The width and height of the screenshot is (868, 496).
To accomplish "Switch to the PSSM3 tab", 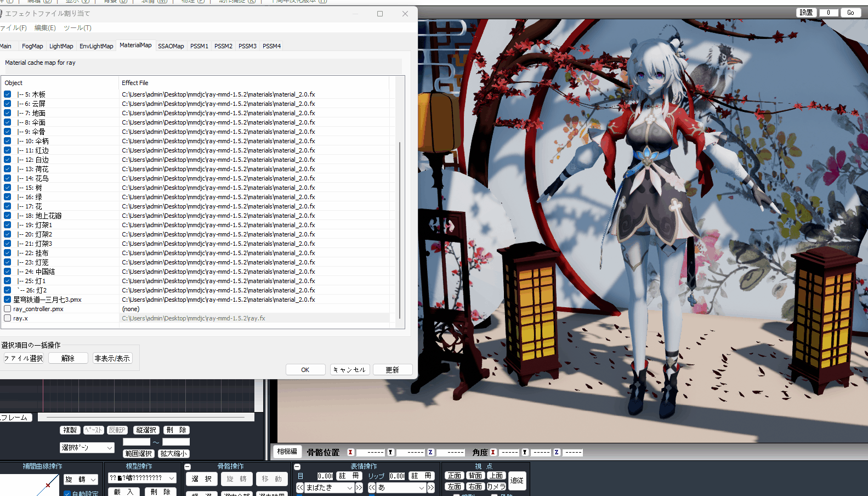I will [x=247, y=46].
